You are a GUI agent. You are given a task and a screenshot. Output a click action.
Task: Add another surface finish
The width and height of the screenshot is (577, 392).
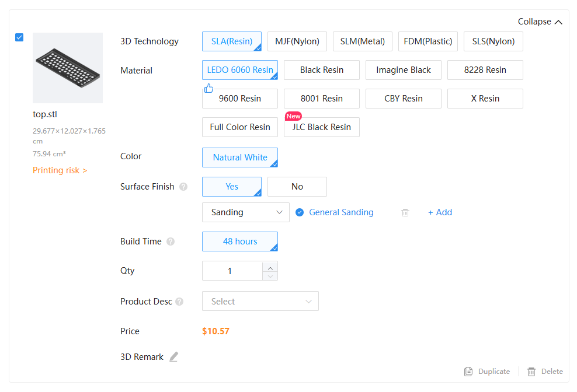[x=440, y=212]
